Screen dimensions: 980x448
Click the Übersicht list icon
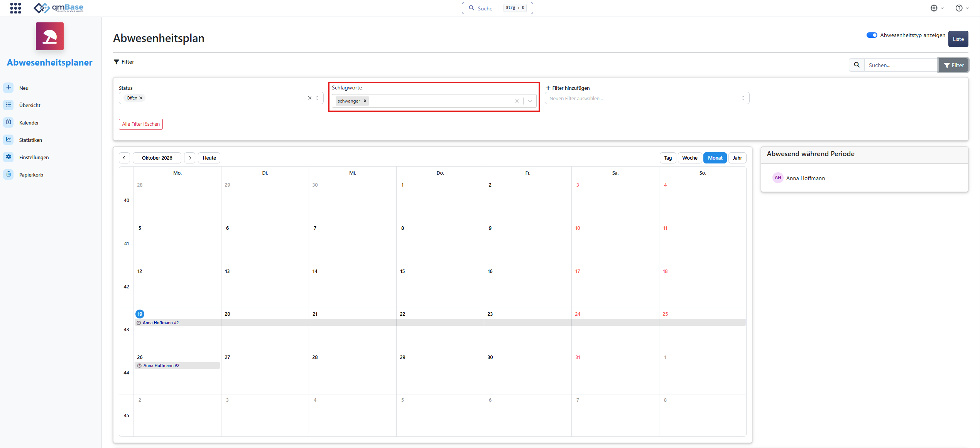pos(8,105)
